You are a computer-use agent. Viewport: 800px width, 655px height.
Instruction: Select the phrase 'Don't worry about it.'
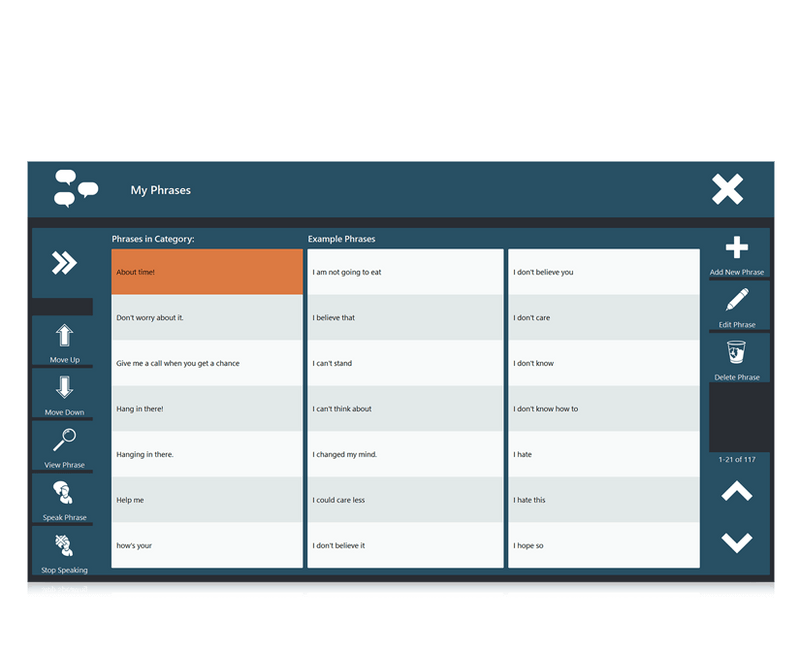[x=207, y=318]
